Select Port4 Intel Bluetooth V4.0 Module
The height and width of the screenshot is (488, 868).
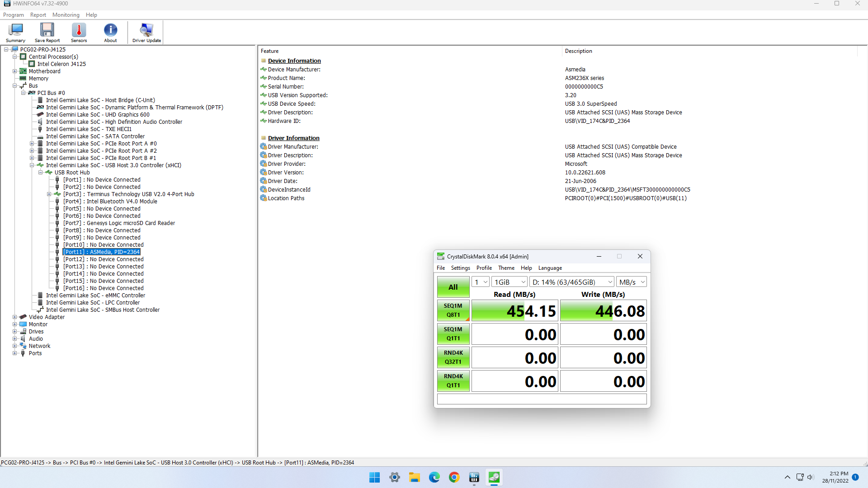[110, 201]
